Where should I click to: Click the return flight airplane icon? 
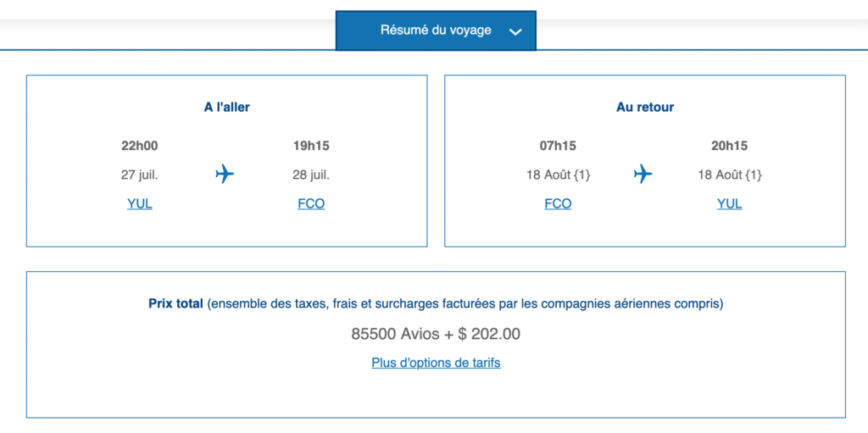[x=643, y=175]
